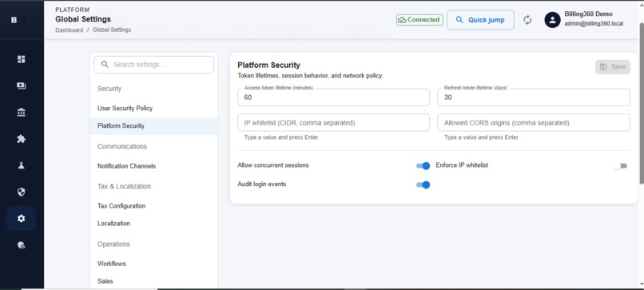
Task: Click the shield security icon in sidebar
Action: click(x=22, y=192)
